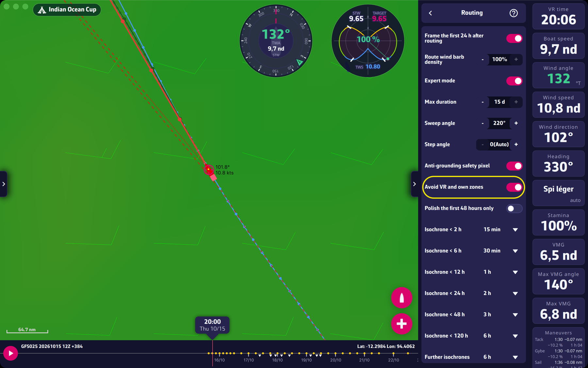Expand the left side panel arrow
Screen dimensions: 588x368
click(x=3, y=184)
